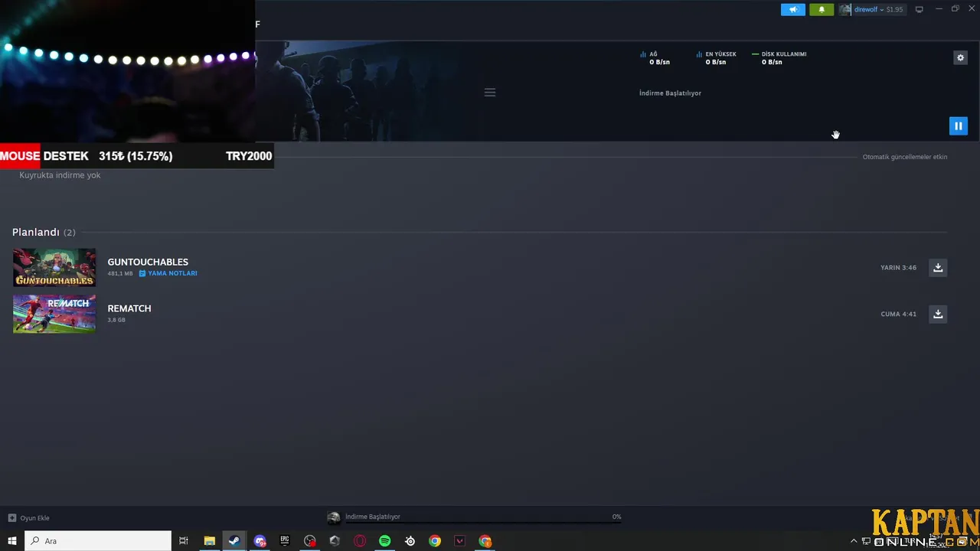
Task: Download GUNTOUCHABLES now
Action: pos(938,267)
